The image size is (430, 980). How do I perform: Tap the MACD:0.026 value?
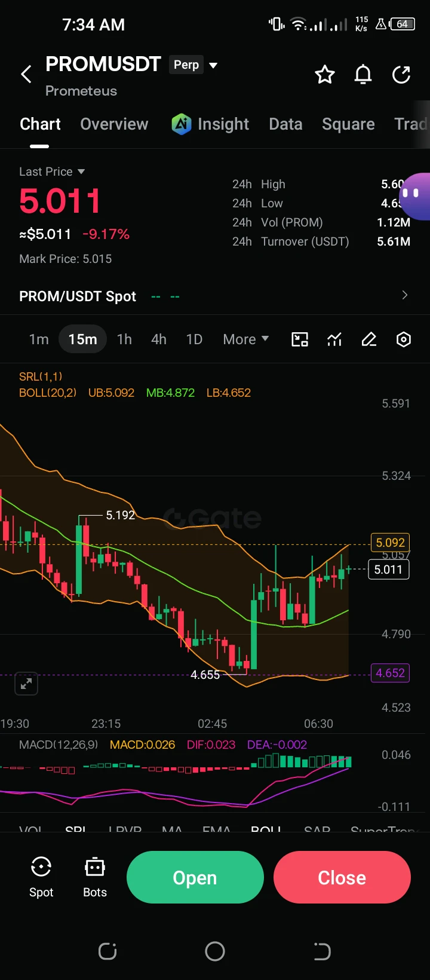tap(142, 745)
